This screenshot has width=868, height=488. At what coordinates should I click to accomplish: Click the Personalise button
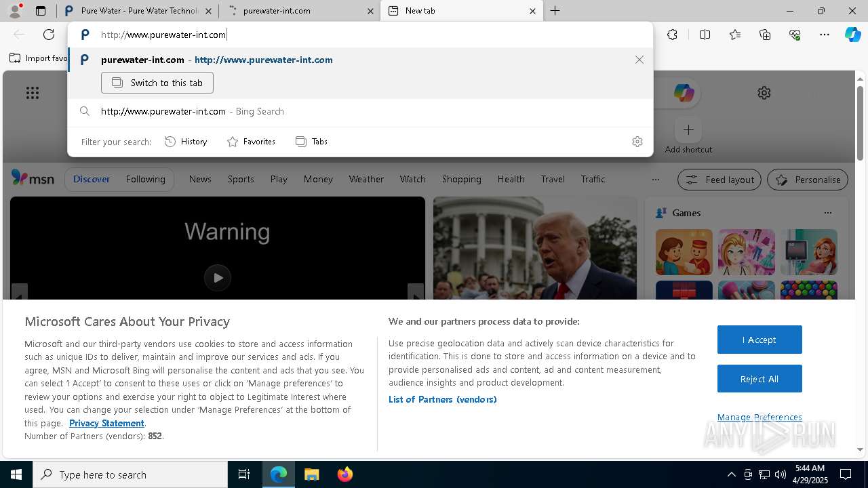pyautogui.click(x=808, y=180)
